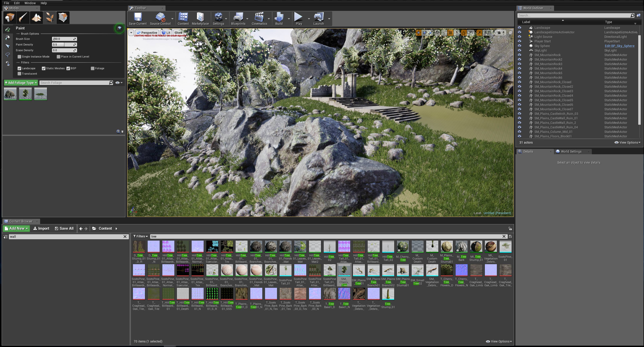Click Import button in Content Browser
Viewport: 644px width, 347px height.
[x=41, y=229]
